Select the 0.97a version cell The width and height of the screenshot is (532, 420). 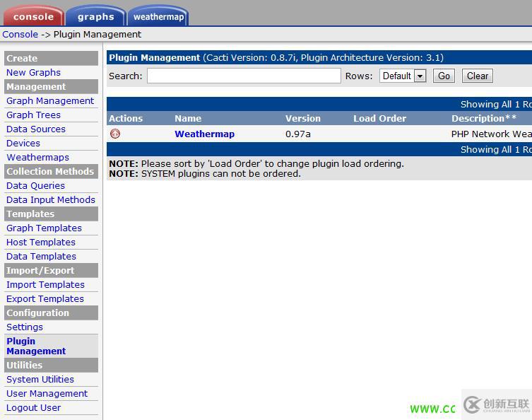point(298,134)
